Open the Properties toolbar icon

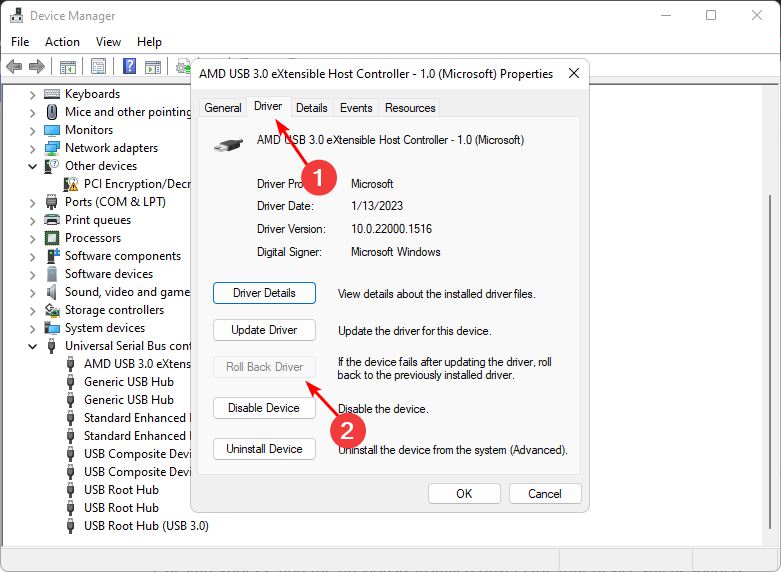98,66
